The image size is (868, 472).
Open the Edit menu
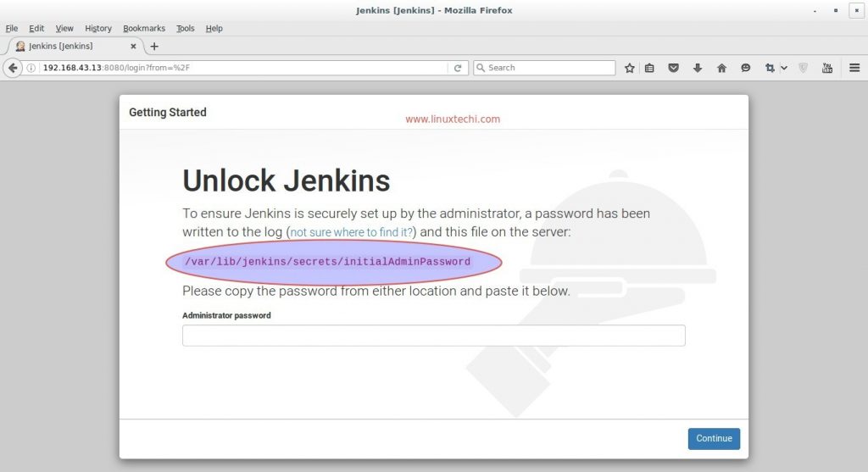point(36,28)
